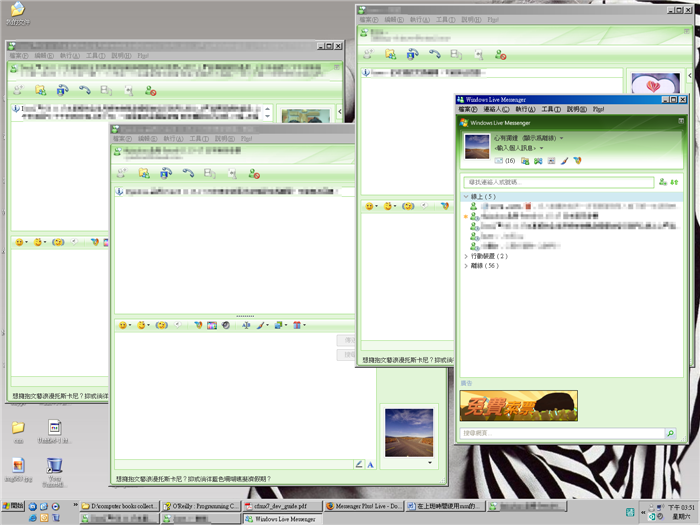Open D:\computer books collect taskbar item

tap(119, 506)
